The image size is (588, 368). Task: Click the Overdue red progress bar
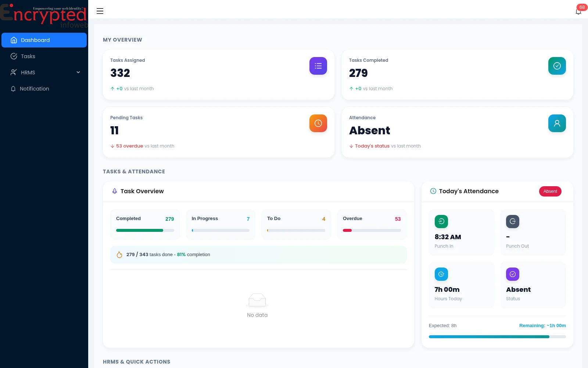(x=372, y=230)
